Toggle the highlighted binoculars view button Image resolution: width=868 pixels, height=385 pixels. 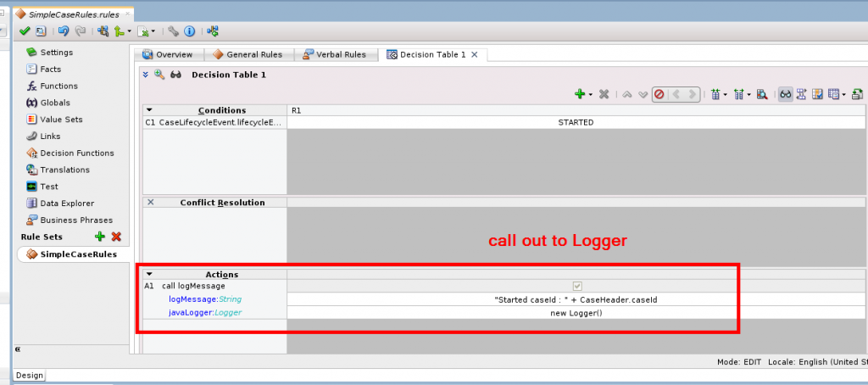(785, 95)
